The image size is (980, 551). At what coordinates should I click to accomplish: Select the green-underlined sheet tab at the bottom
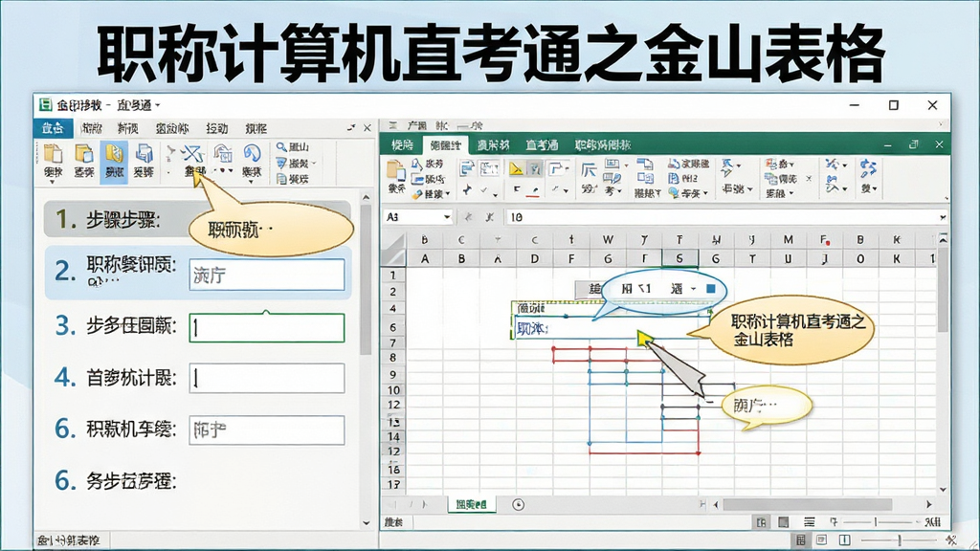471,504
